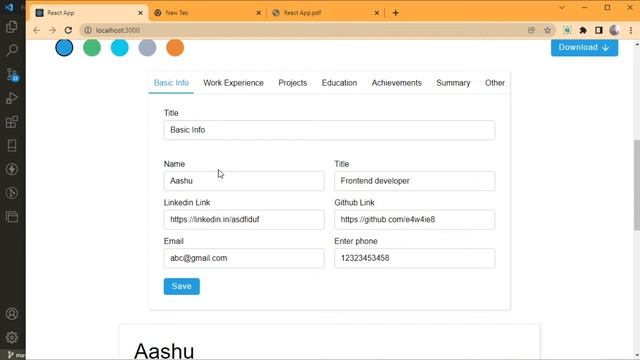The image size is (640, 360).
Task: Click browser forward arrow
Action: pyautogui.click(x=52, y=30)
